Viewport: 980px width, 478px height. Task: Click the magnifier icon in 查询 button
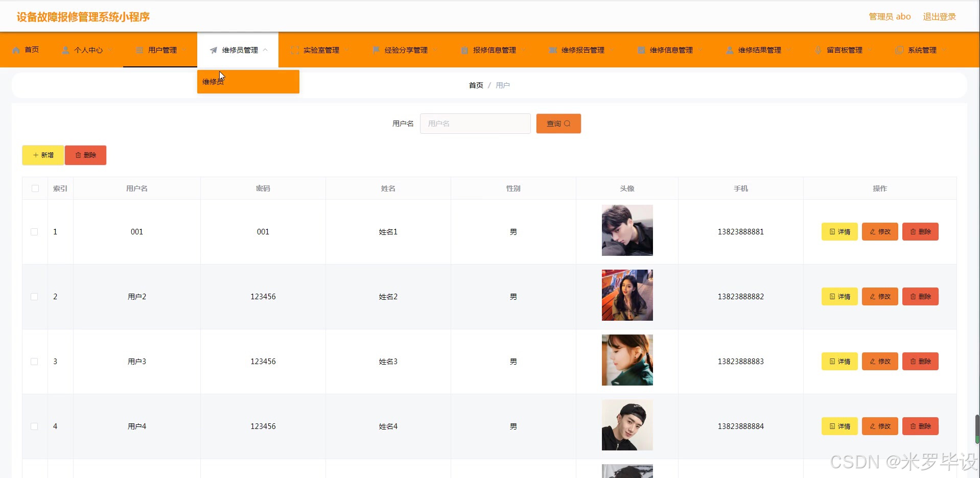(567, 124)
